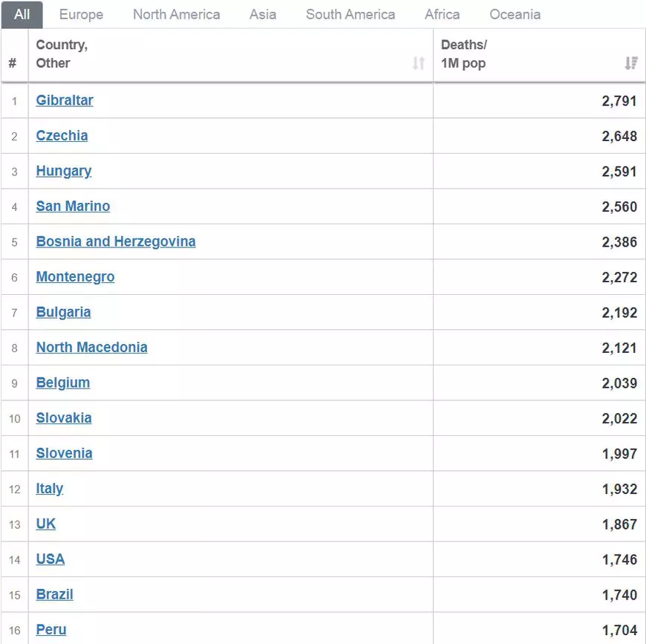Switch to the Europe tab
This screenshot has height=644, width=646.
81,14
